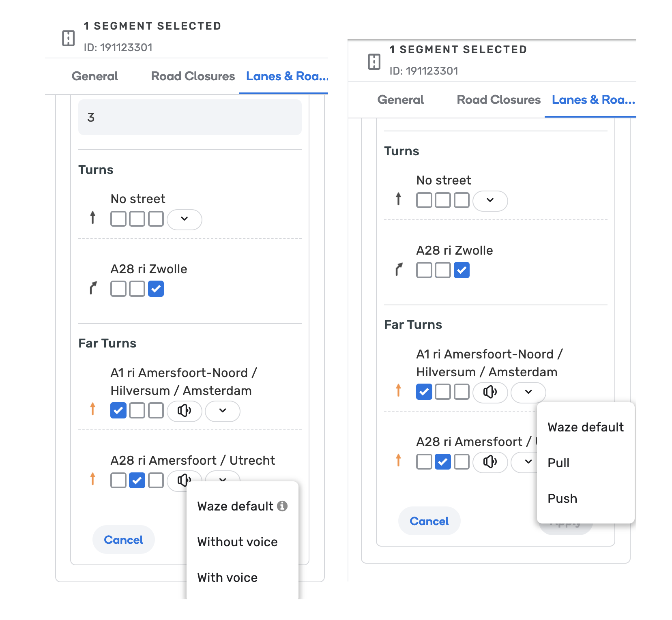Click the voice speaker icon for A1 Amersfoort-Noord in left panel

(185, 411)
